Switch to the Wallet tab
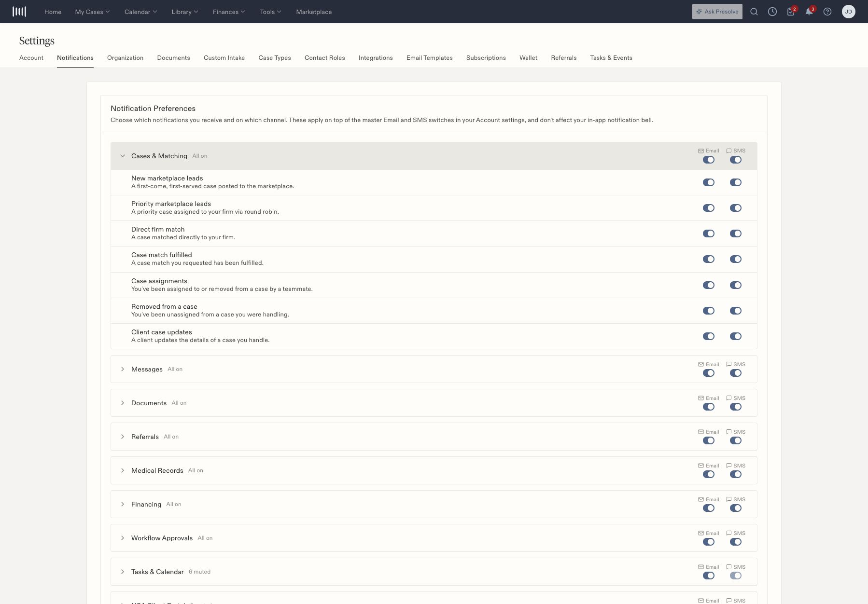The width and height of the screenshot is (868, 604). click(x=528, y=58)
